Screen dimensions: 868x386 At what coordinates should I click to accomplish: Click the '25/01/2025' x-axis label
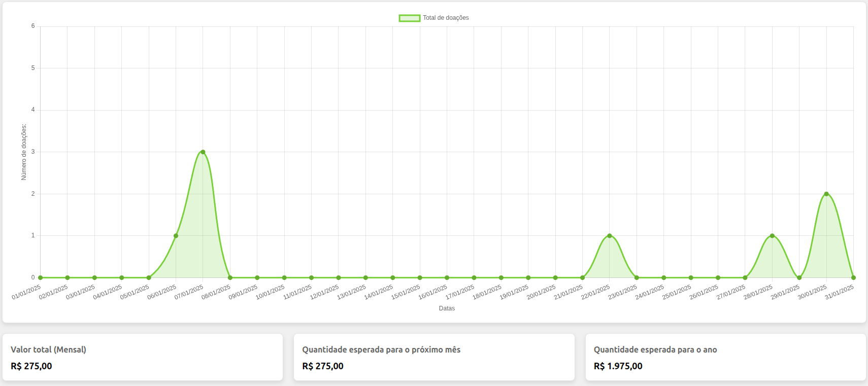coord(677,292)
